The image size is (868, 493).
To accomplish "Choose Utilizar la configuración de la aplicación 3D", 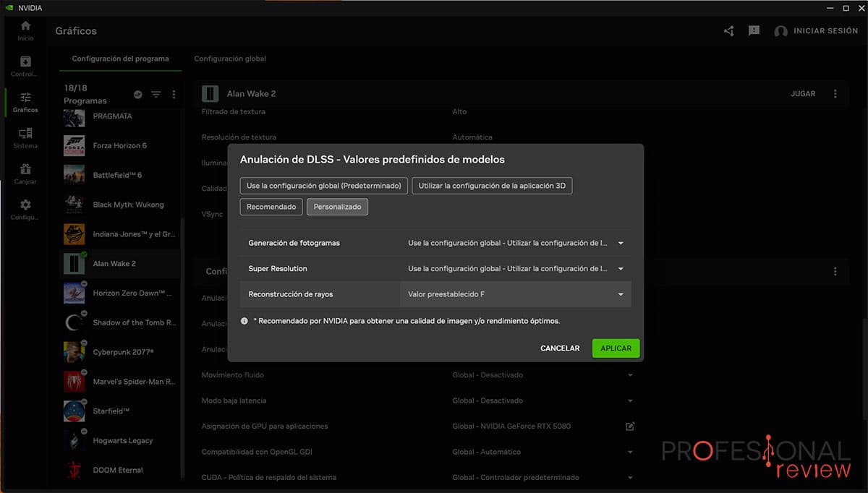I will pos(492,186).
